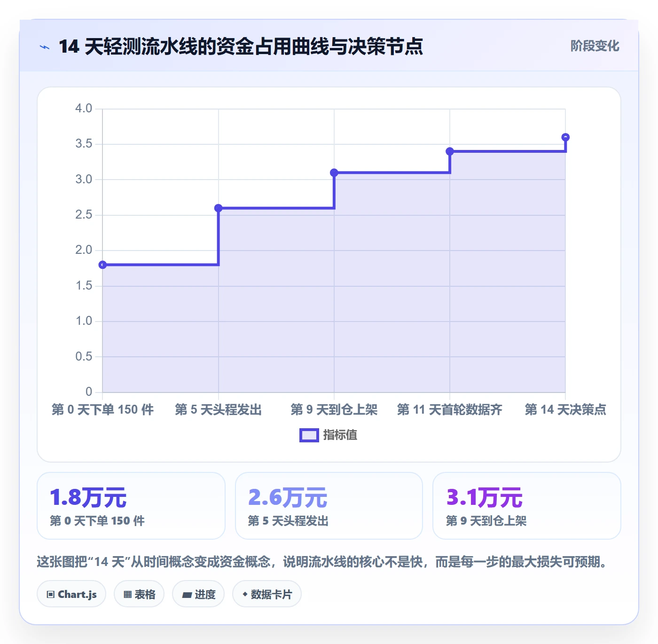This screenshot has width=658, height=644.
Task: Click the y-axis value 2.5
Action: coord(84,215)
